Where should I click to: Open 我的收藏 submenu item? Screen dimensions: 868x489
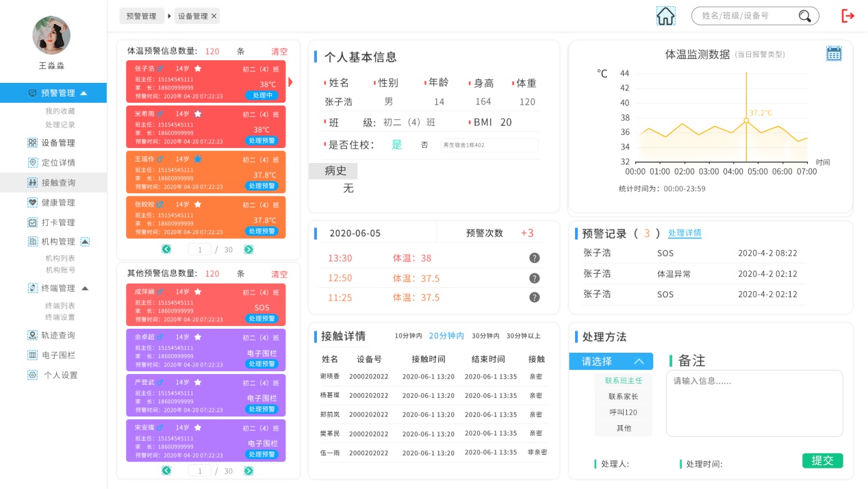60,111
